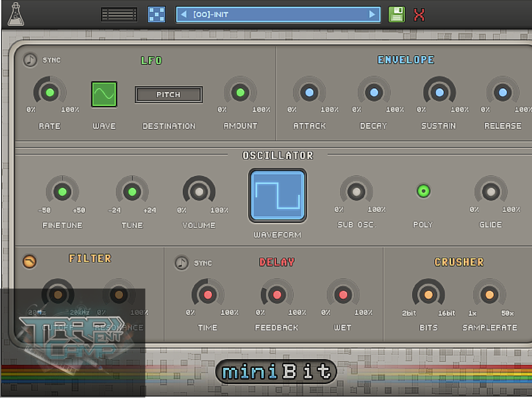The image size is (532, 399).
Task: Click the miniBit logo at bottom
Action: point(276,372)
